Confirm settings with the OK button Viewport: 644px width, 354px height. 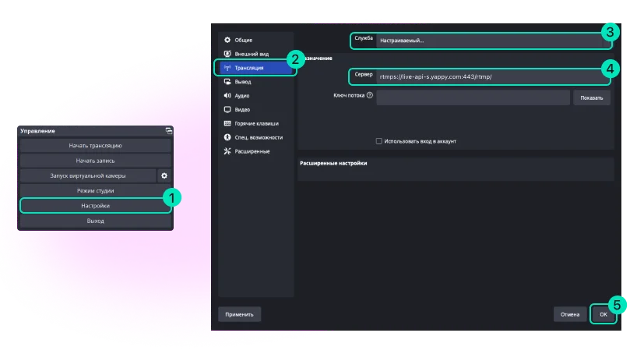coord(603,314)
